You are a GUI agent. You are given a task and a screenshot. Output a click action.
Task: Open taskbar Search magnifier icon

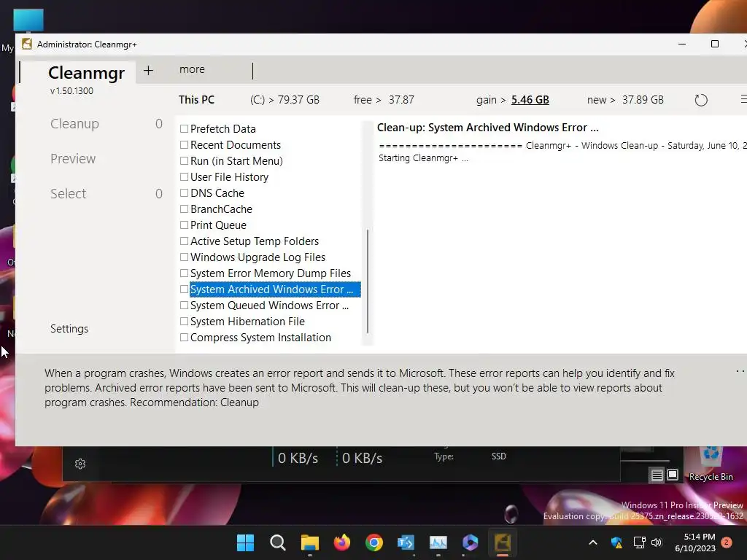pyautogui.click(x=278, y=542)
